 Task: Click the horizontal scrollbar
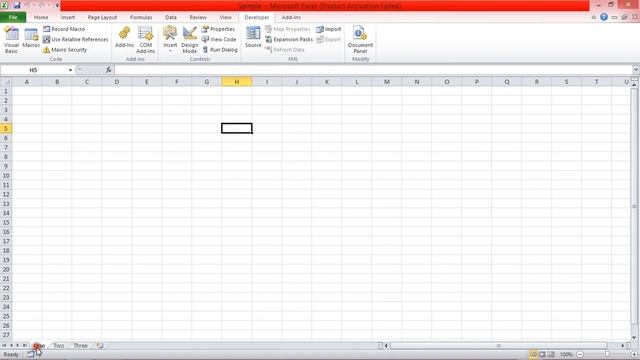point(498,346)
